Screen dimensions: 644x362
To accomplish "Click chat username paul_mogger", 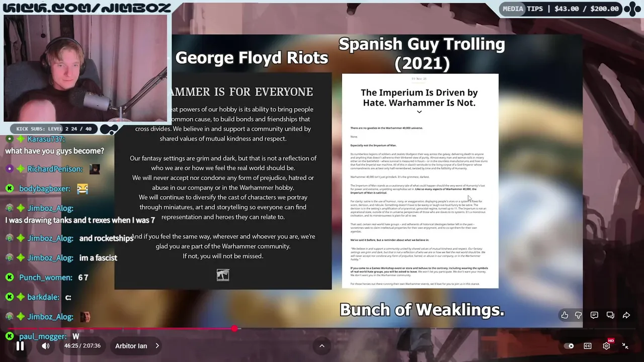I will tap(43, 336).
